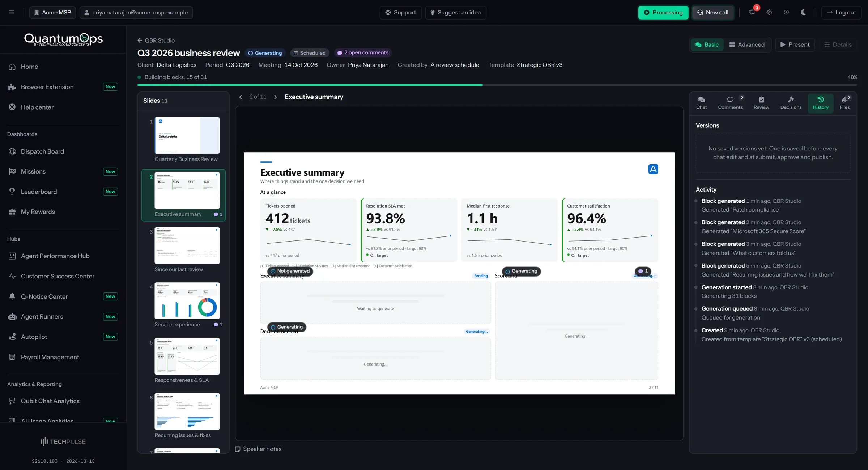Open settings gear icon in top bar
868x470 pixels.
click(769, 12)
